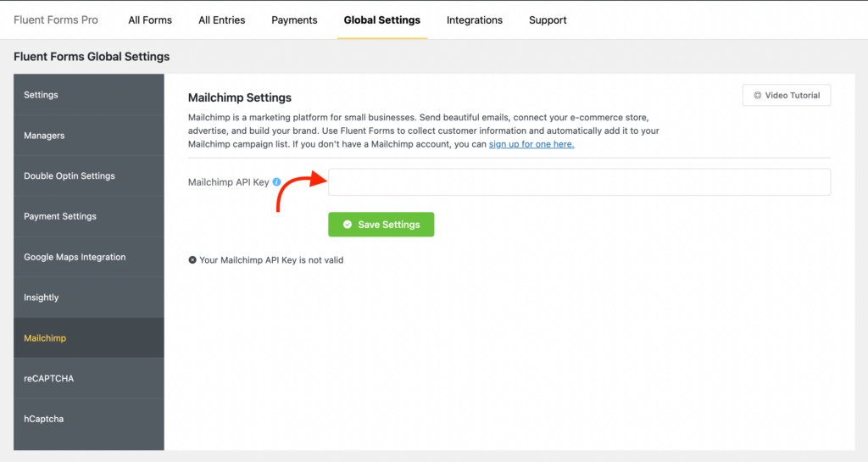868x462 pixels.
Task: Select the Global Settings tab
Action: [x=382, y=19]
